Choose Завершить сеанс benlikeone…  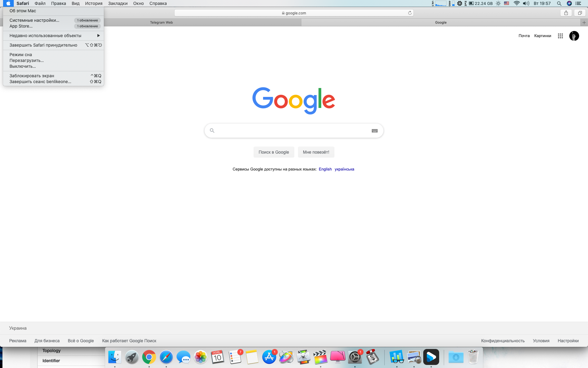coord(53,82)
